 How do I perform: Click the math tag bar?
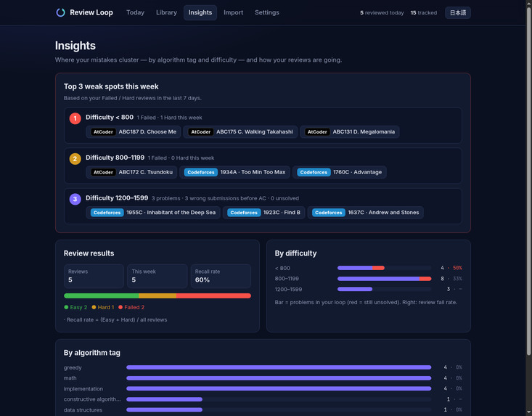point(279,378)
